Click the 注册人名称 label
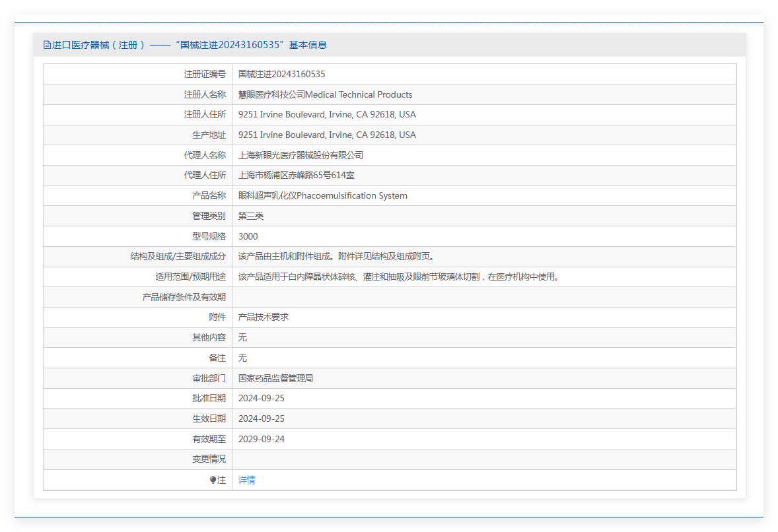The width and height of the screenshot is (778, 532). tap(205, 94)
